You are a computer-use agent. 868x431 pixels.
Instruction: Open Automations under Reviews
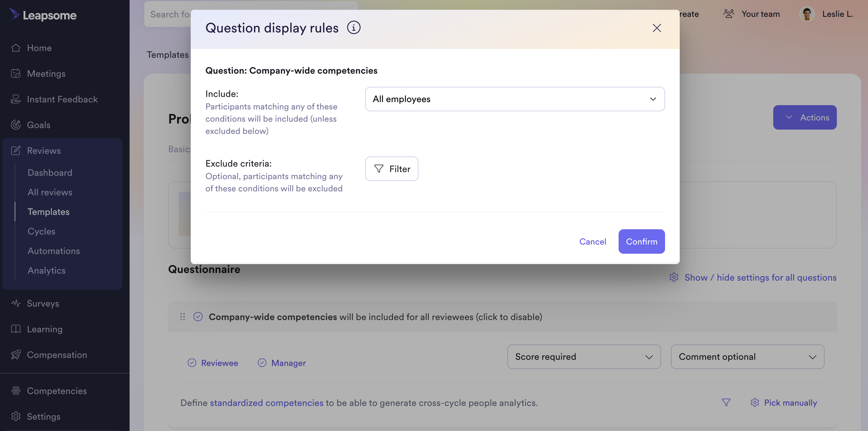click(x=54, y=251)
